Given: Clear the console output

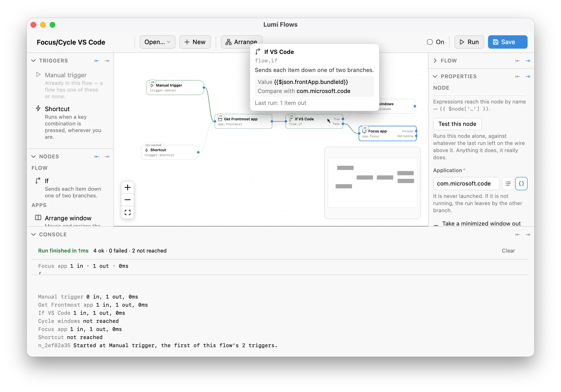Looking at the screenshot, I should point(508,251).
